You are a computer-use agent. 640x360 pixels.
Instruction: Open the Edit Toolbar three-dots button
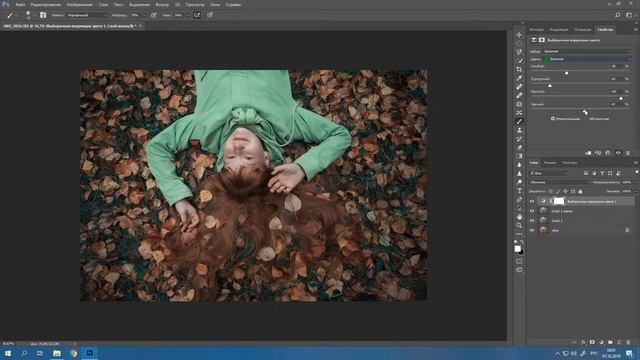[519, 234]
